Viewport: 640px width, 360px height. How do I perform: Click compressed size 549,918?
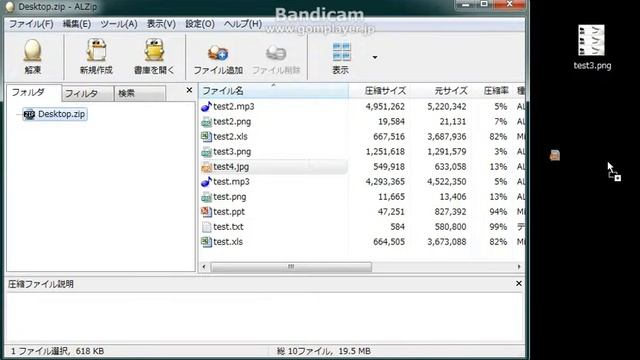pos(389,167)
